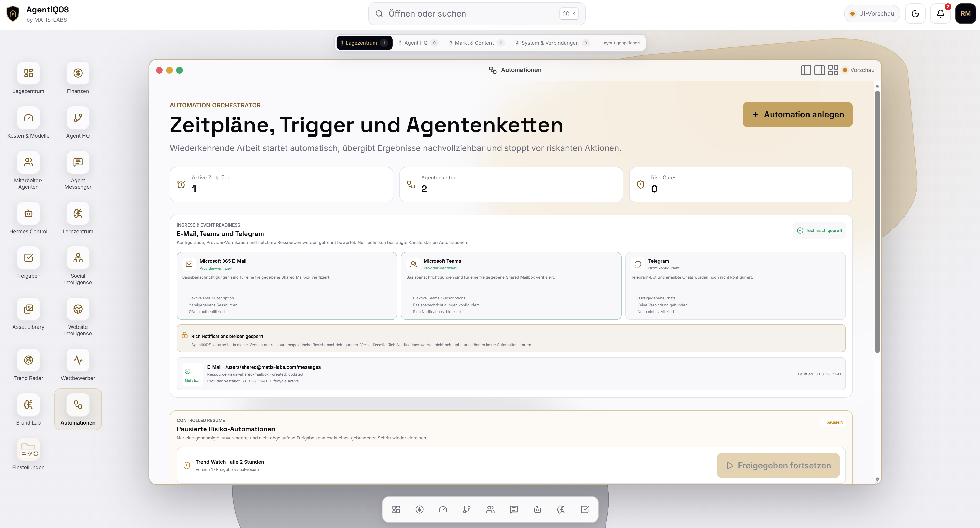Open Kosten & Modelle in sidebar
Screen dimensions: 980x528
tap(28, 118)
